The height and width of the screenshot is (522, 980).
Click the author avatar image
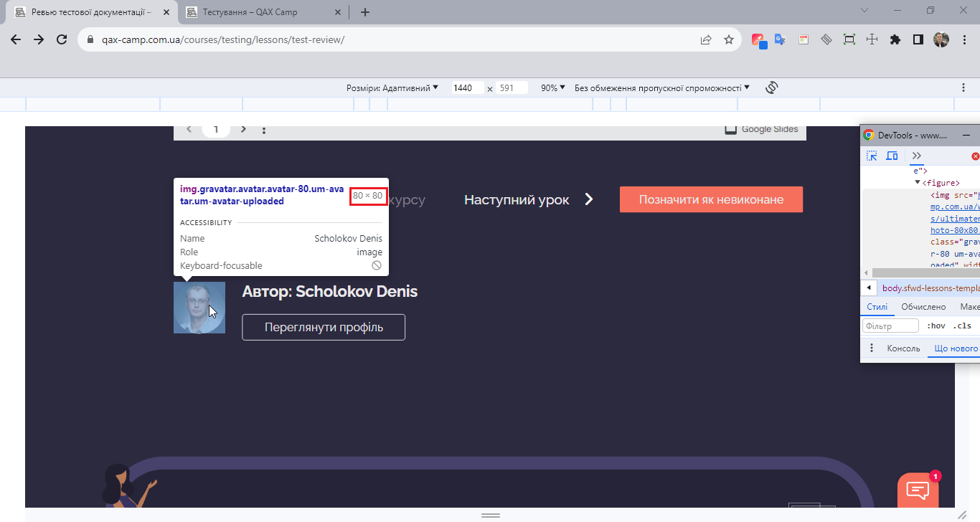click(199, 308)
